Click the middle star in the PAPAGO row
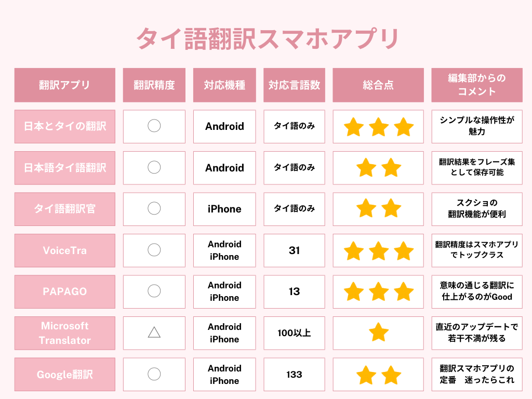This screenshot has width=532, height=399. click(x=379, y=291)
